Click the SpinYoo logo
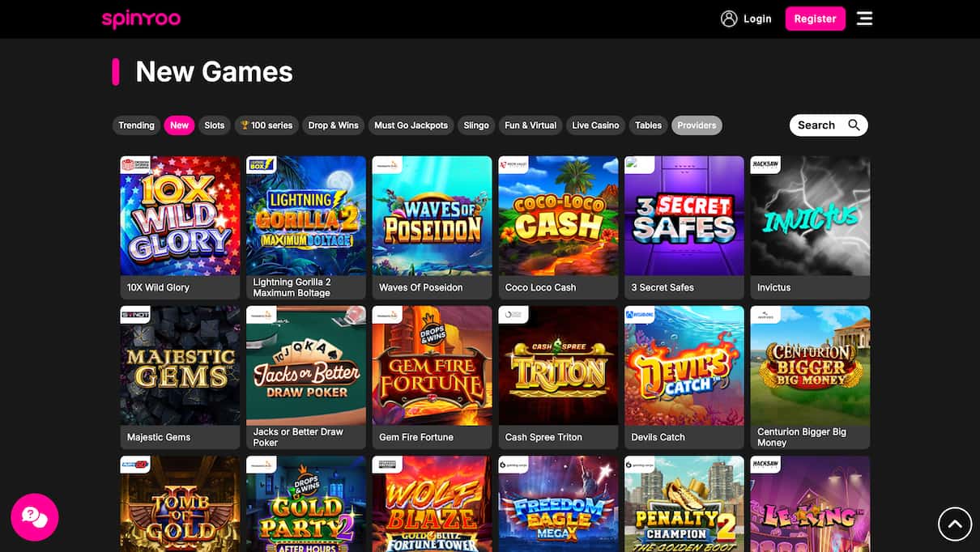This screenshot has width=980, height=552. click(141, 19)
